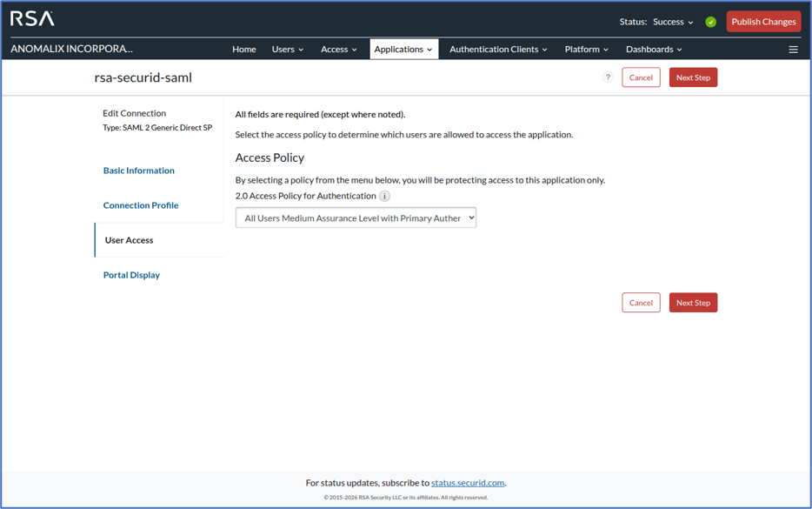Click the green status check icon

pos(710,22)
